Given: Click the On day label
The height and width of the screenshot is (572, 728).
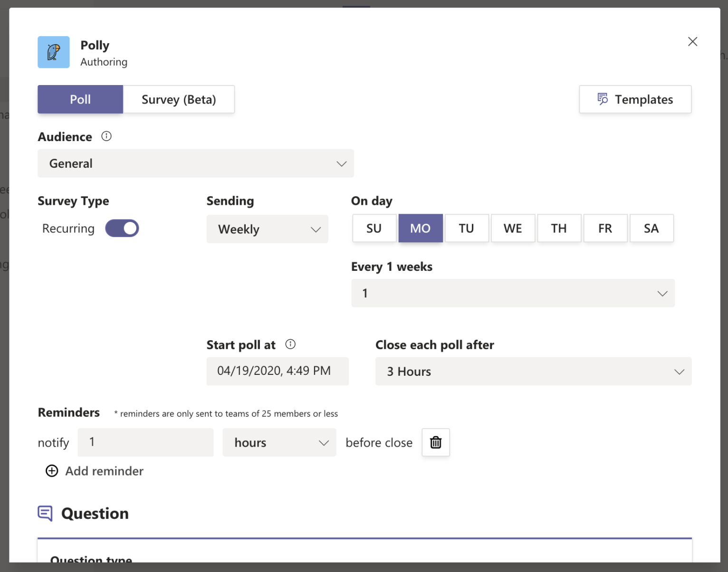Looking at the screenshot, I should [x=372, y=201].
